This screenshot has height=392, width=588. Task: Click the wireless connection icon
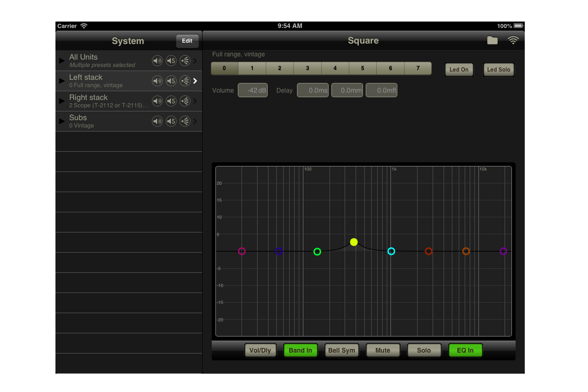(513, 40)
